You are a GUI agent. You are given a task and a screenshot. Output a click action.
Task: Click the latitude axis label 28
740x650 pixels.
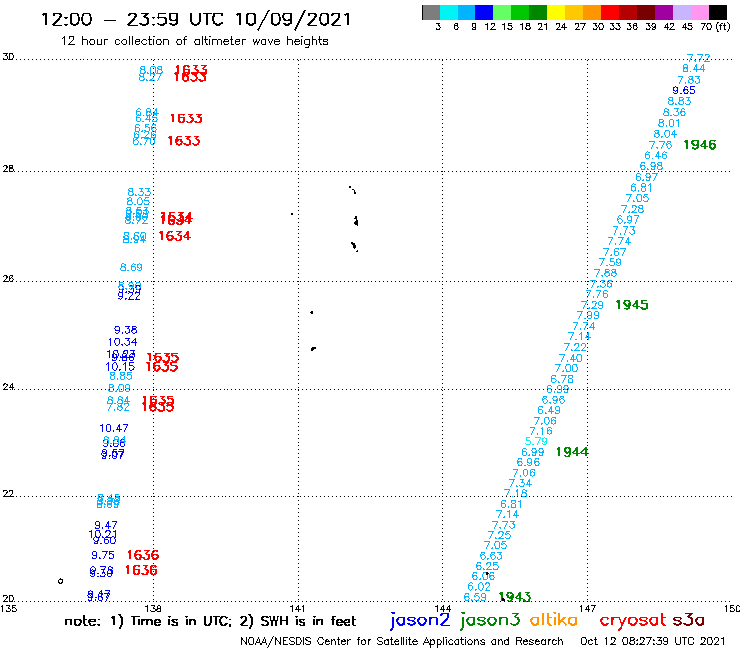click(x=8, y=169)
